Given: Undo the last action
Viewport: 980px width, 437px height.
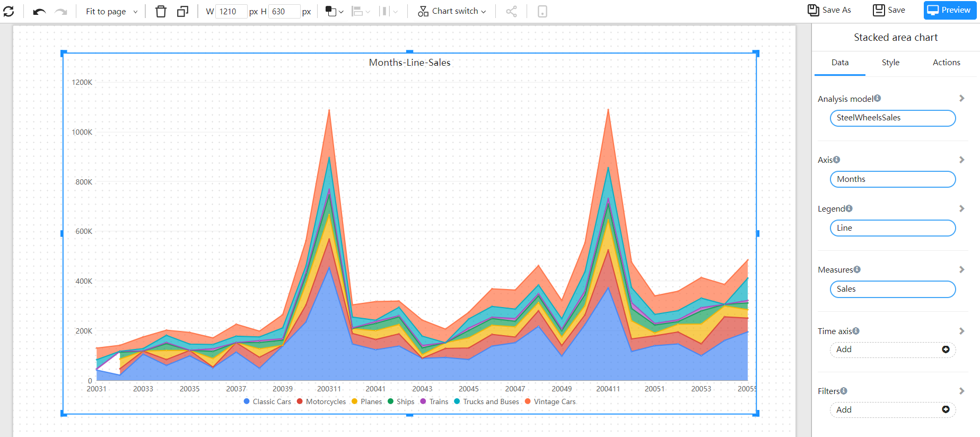Looking at the screenshot, I should coord(39,11).
